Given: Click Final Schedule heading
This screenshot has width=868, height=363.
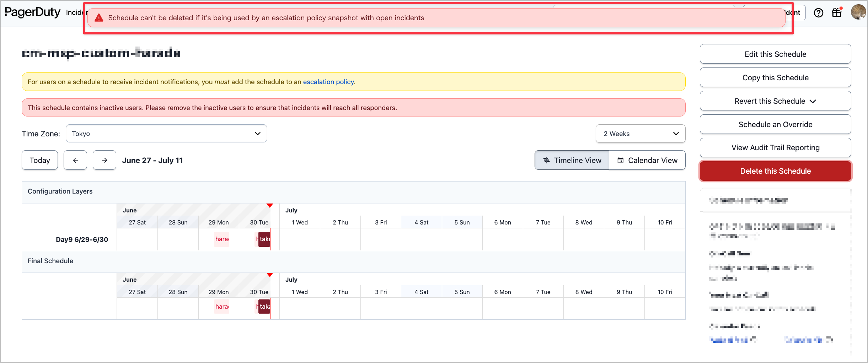Looking at the screenshot, I should [50, 261].
